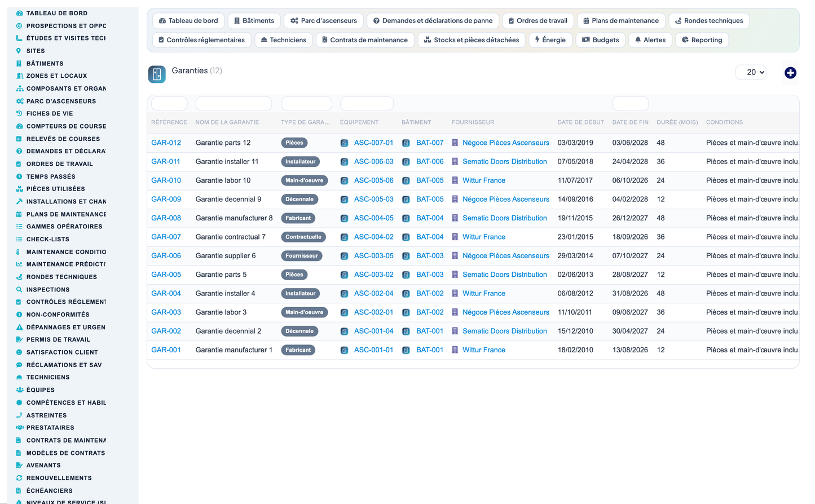
Task: Select Échéanciers in the sidebar
Action: 49,490
